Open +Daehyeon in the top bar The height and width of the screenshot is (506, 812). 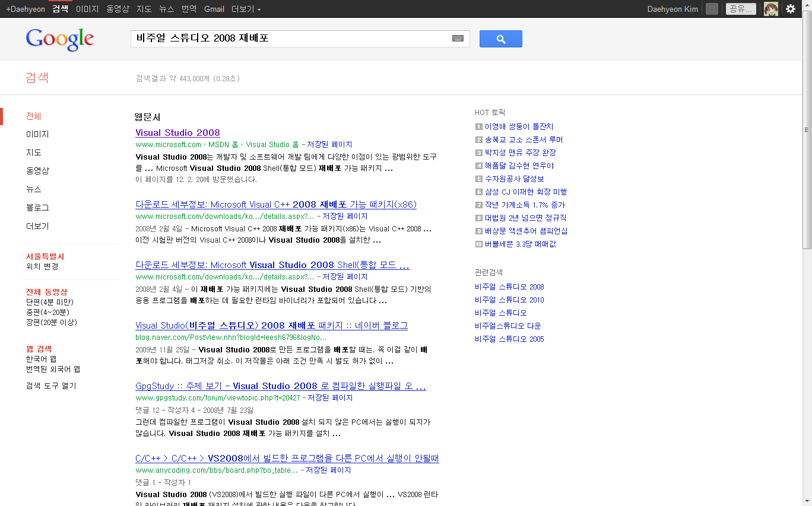click(x=26, y=9)
